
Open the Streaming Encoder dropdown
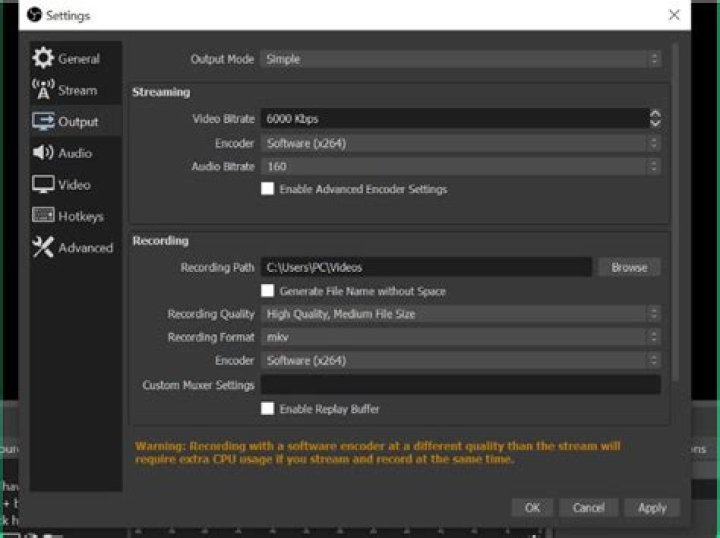[461, 143]
